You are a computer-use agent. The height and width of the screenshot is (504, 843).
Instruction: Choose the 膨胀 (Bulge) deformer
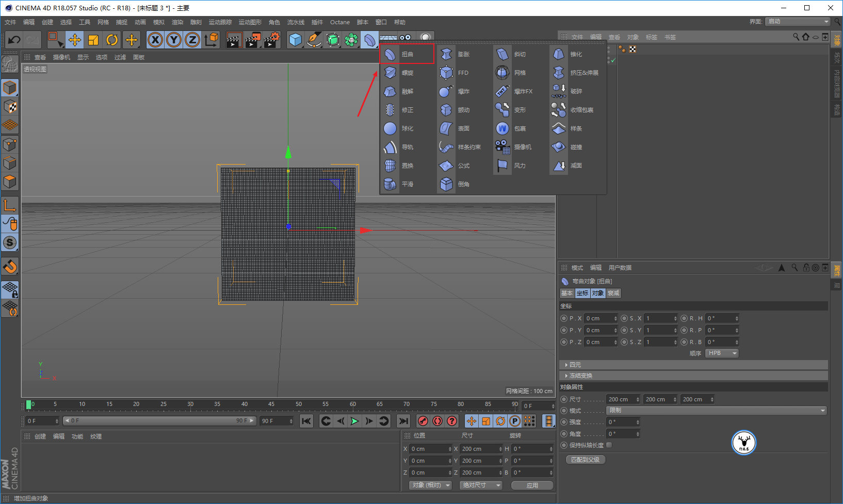tap(456, 54)
